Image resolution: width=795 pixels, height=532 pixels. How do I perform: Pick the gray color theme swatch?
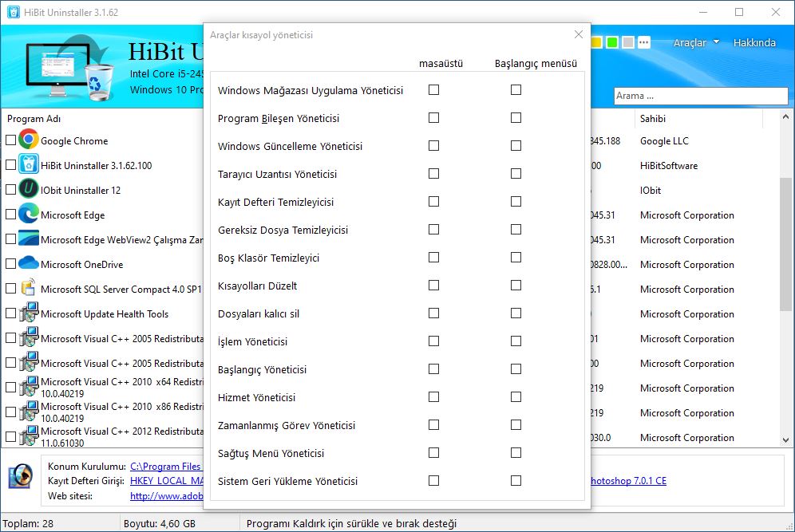pos(628,42)
